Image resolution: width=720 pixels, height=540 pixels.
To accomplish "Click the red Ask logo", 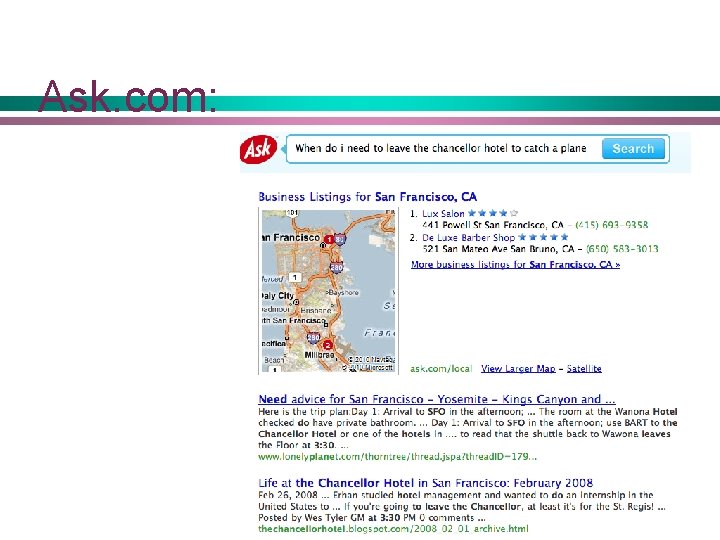I will pyautogui.click(x=259, y=149).
